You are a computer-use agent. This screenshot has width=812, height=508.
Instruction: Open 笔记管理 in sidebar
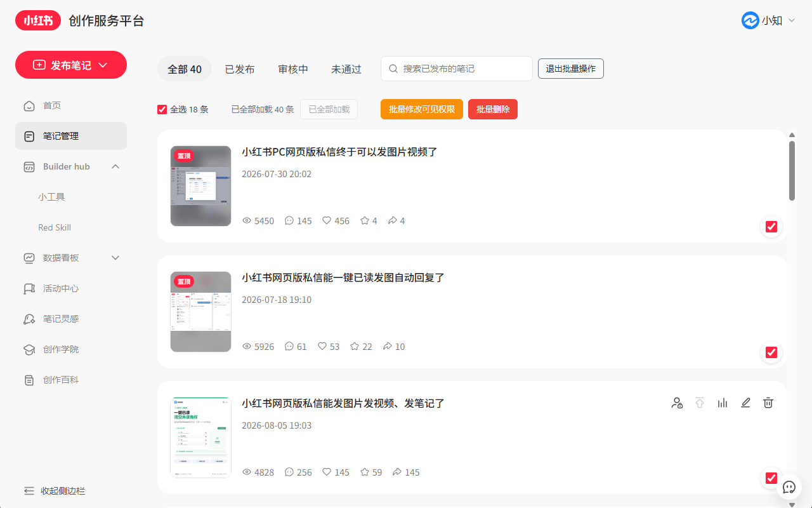tap(71, 136)
